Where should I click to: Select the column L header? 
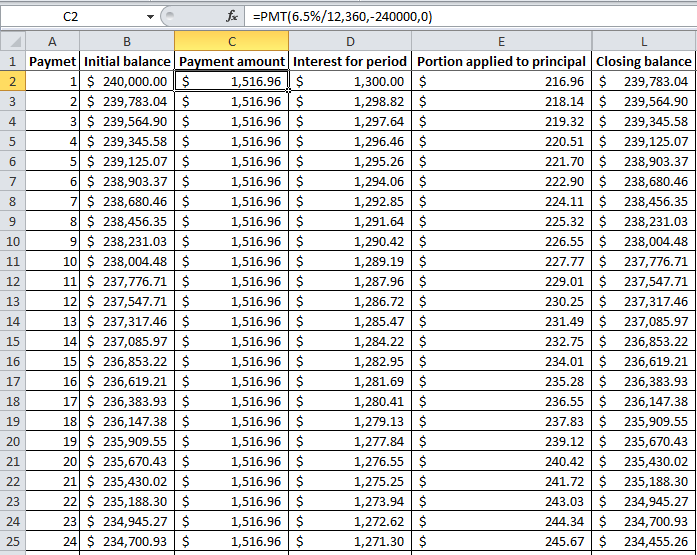(644, 41)
